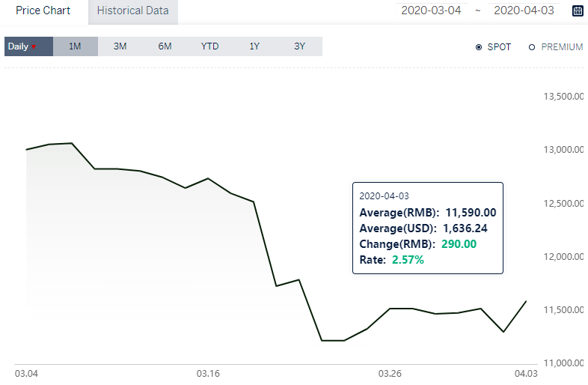
Task: Choose the 1Y time range
Action: coord(254,46)
